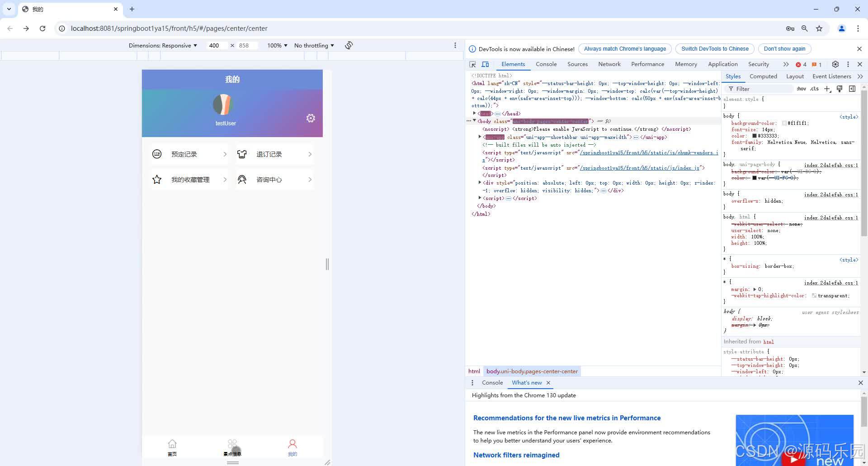Open DevTools settings gear
The width and height of the screenshot is (868, 466).
click(835, 64)
